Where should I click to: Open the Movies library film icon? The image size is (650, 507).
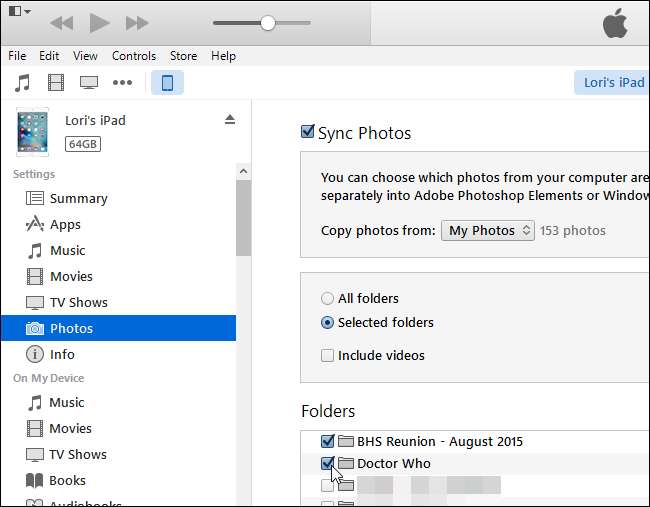point(56,82)
